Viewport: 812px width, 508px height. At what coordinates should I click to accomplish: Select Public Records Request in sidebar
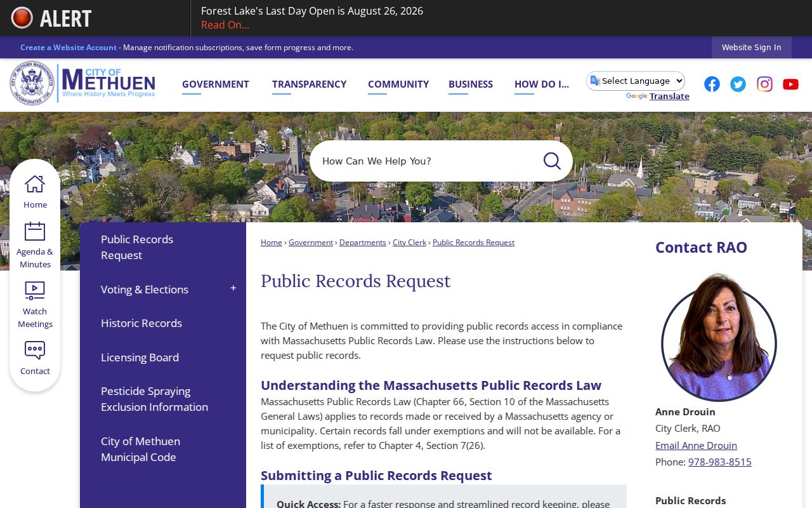coord(137,247)
